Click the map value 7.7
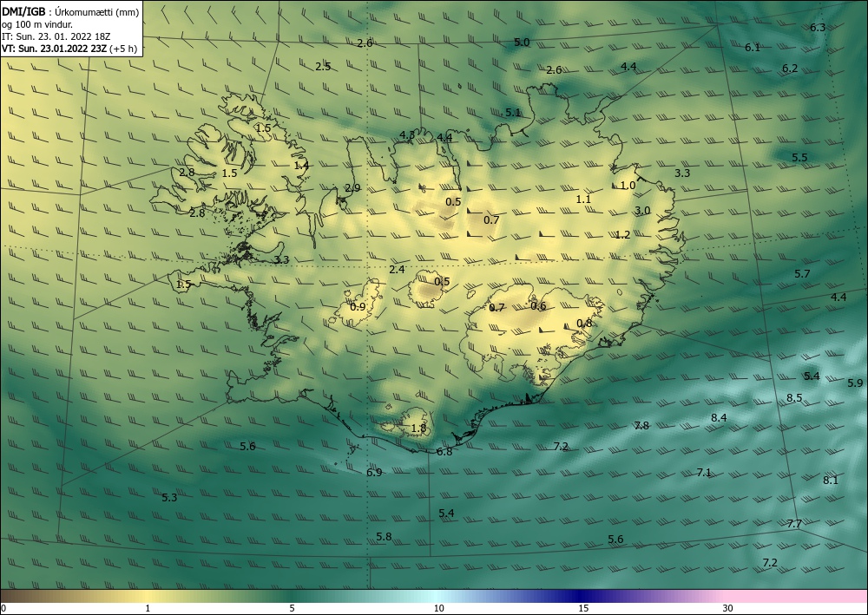The width and height of the screenshot is (868, 615). [794, 523]
